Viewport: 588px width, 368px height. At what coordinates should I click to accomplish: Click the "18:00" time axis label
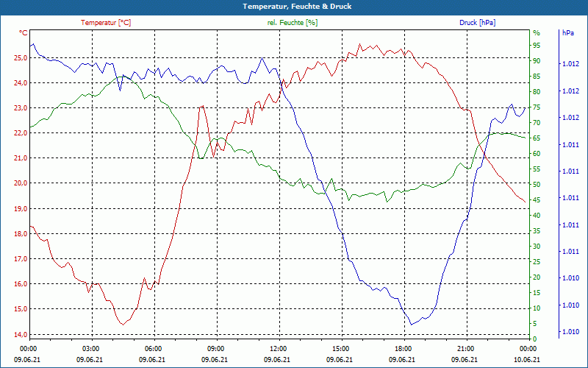(404, 348)
